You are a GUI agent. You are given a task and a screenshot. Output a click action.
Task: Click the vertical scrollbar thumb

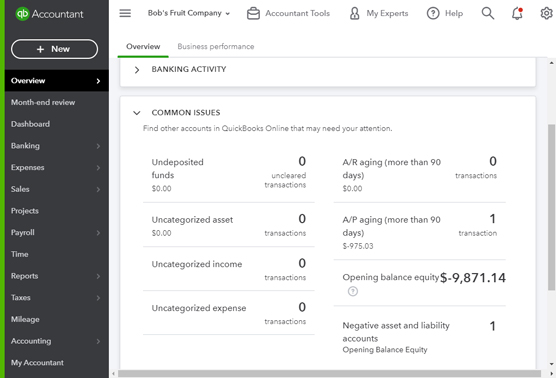click(x=551, y=207)
